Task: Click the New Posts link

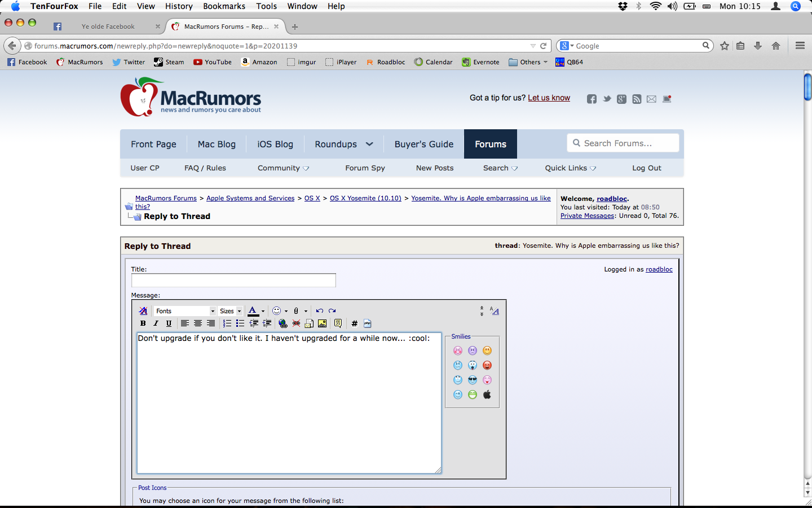Action: tap(435, 168)
